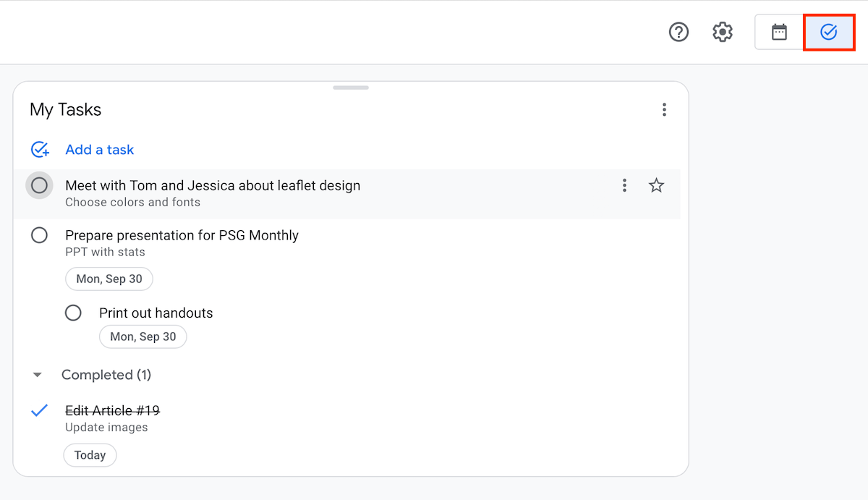
Task: Click the Today date chip
Action: point(90,455)
